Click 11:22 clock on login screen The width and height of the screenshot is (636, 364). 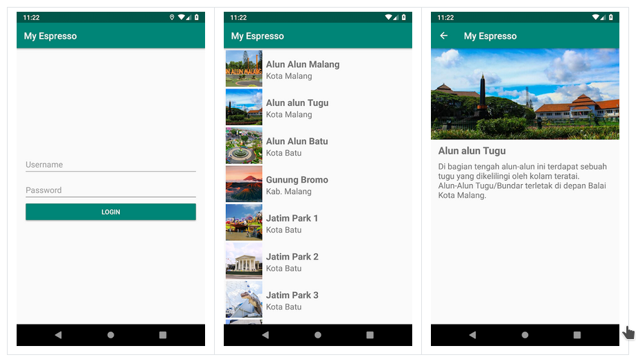coord(31,17)
